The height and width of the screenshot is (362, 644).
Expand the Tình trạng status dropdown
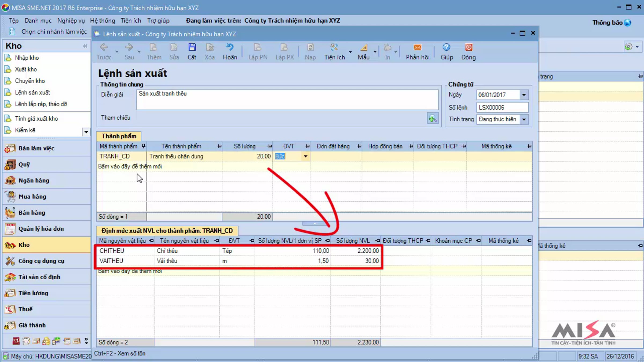click(x=524, y=119)
